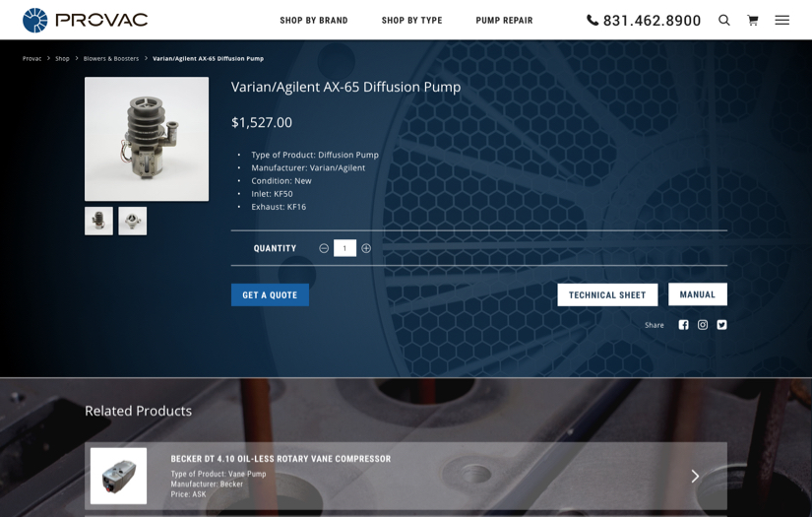Open the shopping cart icon

[x=752, y=21]
